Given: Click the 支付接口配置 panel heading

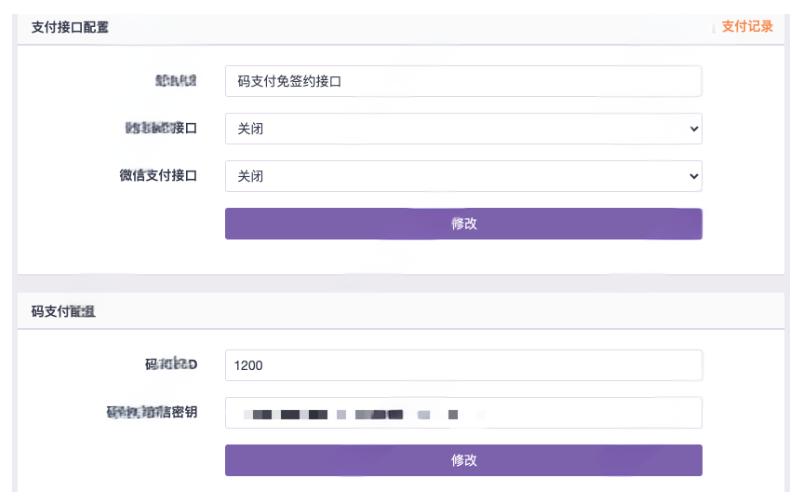Looking at the screenshot, I should coord(70,28).
